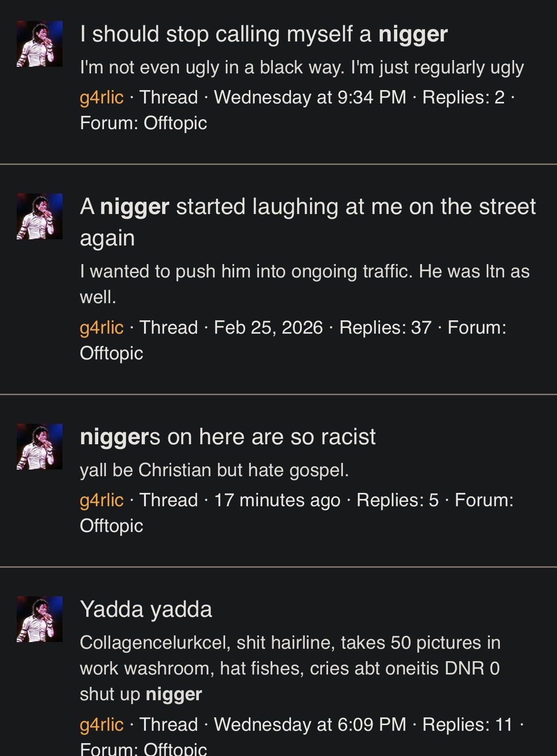Open Offtopic forum link under 17 minutes ago thread
The image size is (557, 756).
(112, 526)
